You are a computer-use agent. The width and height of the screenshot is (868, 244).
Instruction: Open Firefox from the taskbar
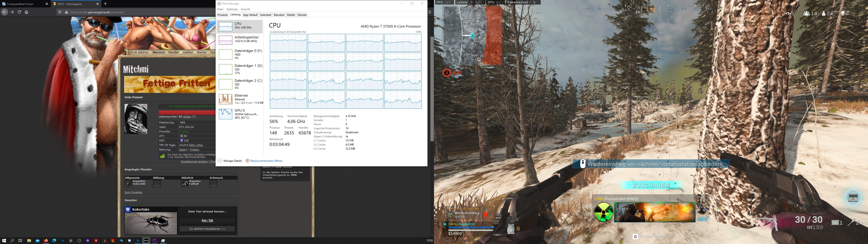click(x=46, y=241)
